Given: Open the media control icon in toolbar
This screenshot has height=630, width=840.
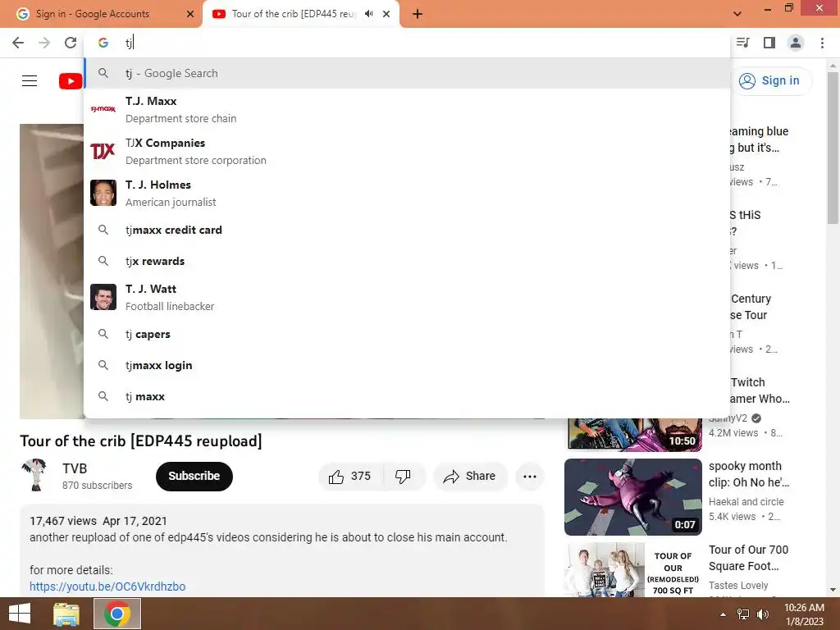Looking at the screenshot, I should coord(743,43).
